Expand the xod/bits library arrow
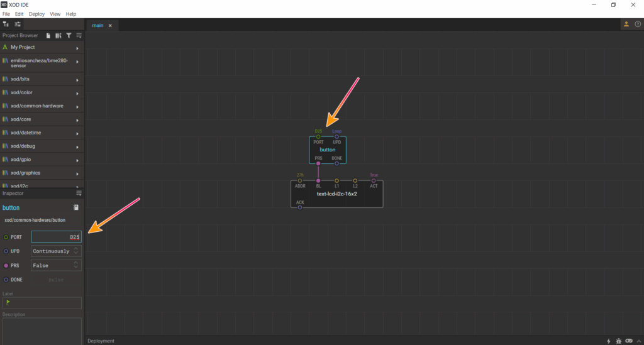 click(x=77, y=80)
